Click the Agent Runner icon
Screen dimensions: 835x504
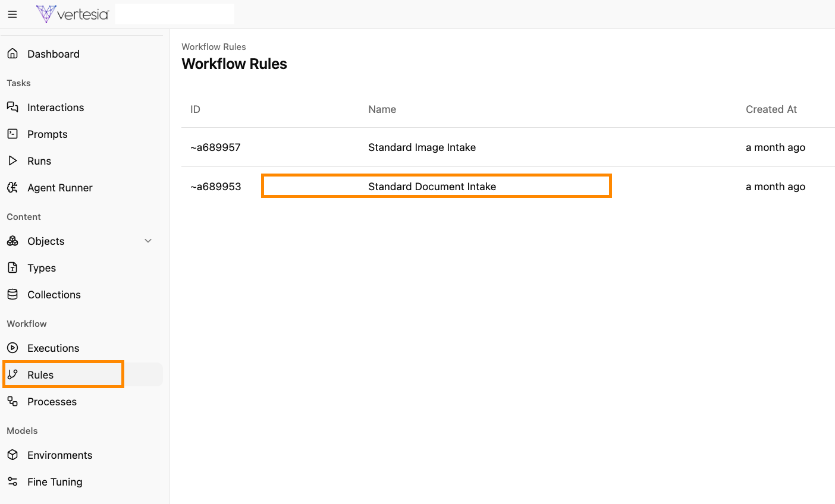click(12, 187)
